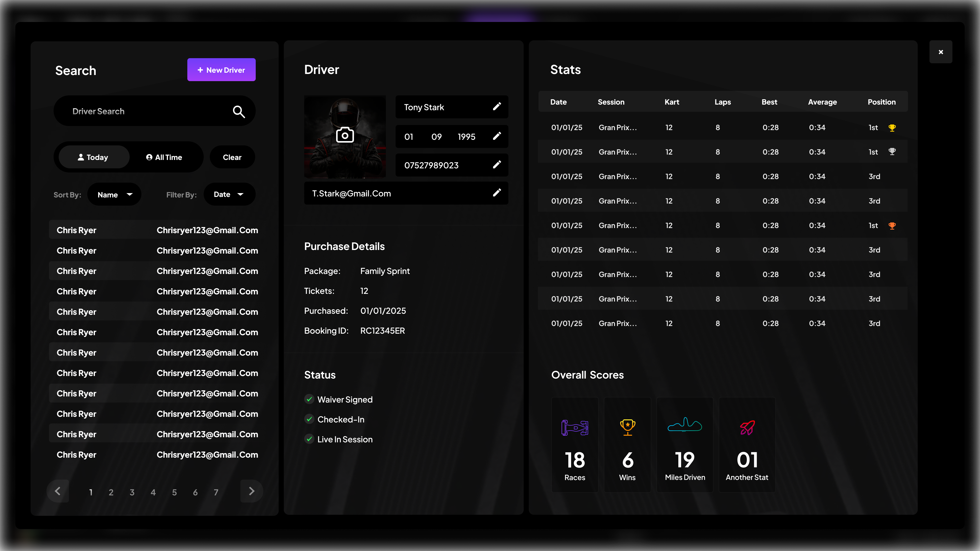Open the Sort By Name dropdown

click(114, 194)
